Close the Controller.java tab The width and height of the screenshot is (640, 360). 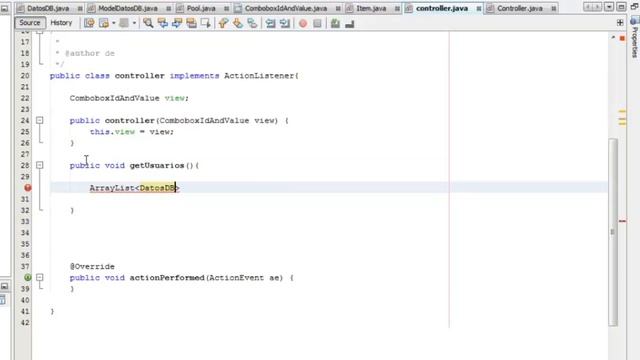coord(553,9)
